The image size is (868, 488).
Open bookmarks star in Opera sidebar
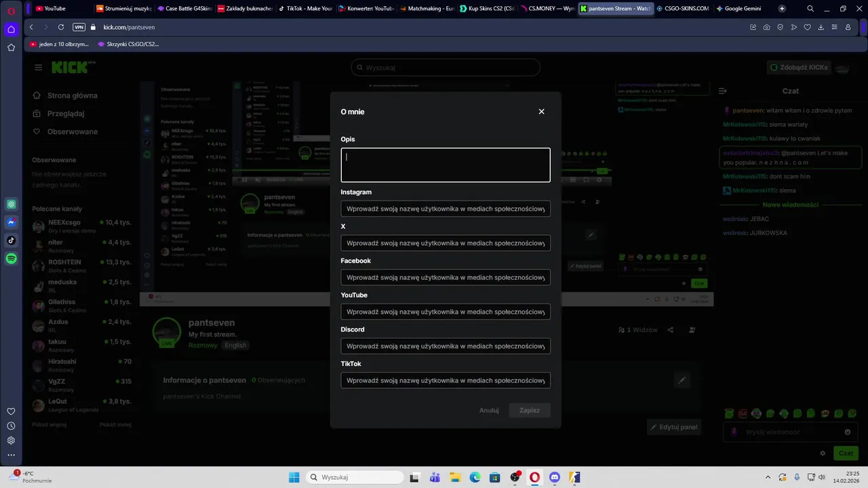point(11,47)
